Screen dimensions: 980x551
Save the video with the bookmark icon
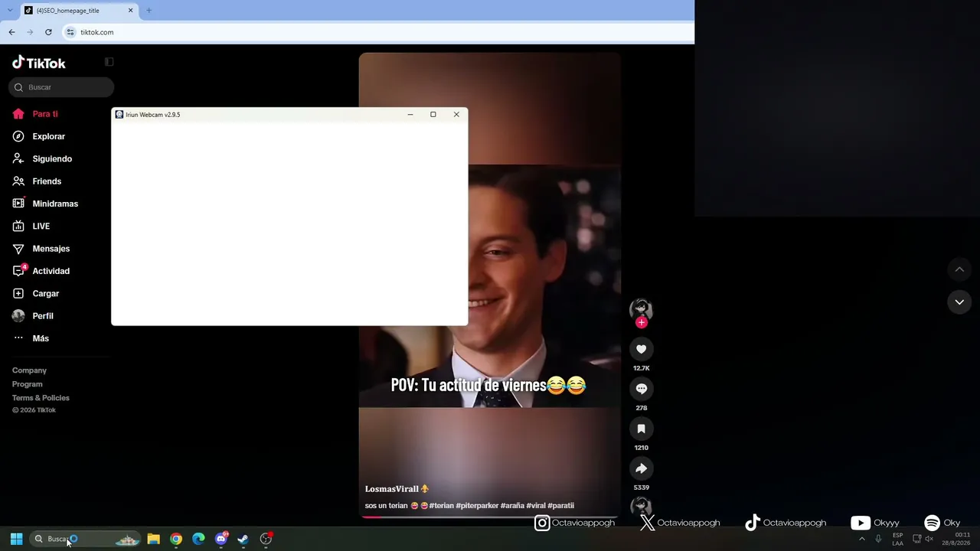pos(642,429)
